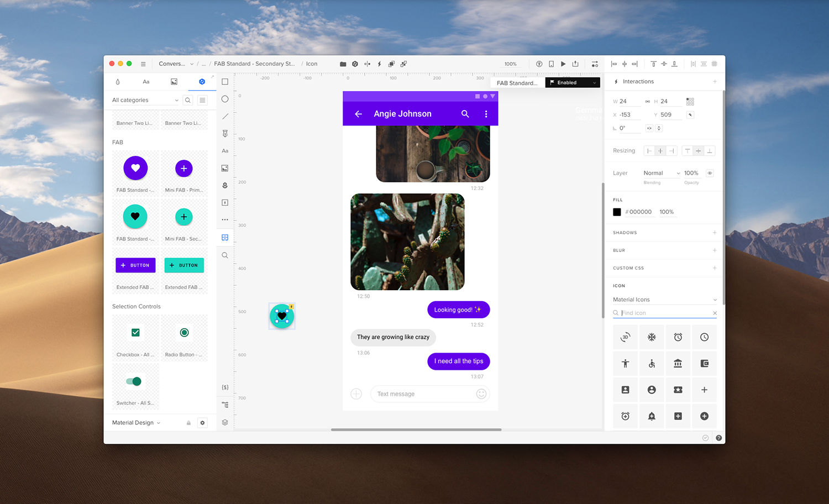Click the Share export icon

pos(575,64)
